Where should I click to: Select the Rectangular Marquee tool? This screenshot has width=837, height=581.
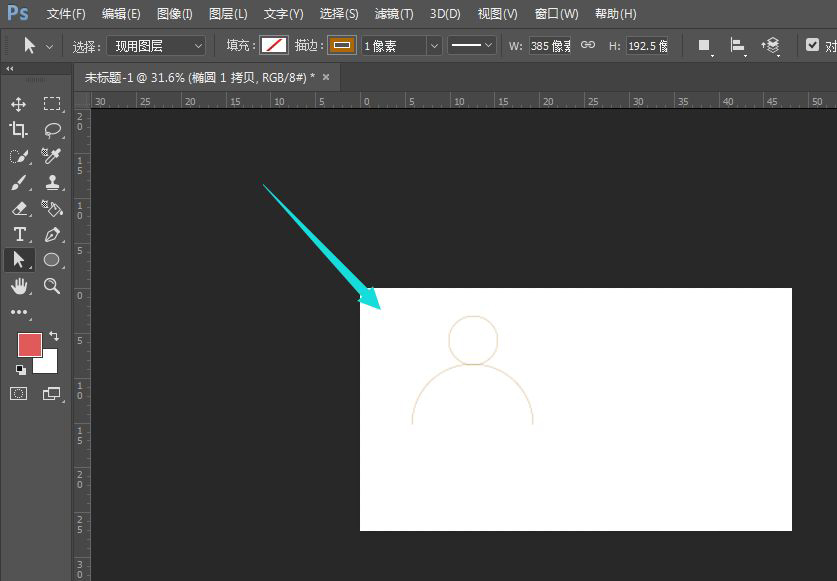point(52,104)
